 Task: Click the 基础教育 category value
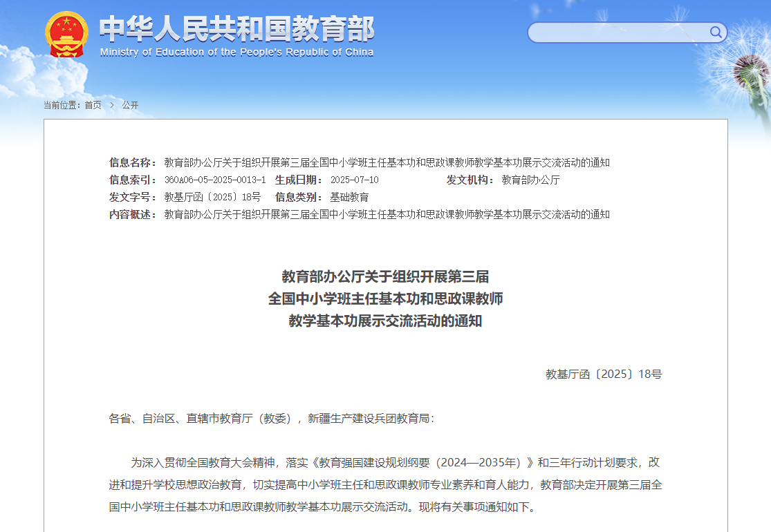tap(349, 198)
